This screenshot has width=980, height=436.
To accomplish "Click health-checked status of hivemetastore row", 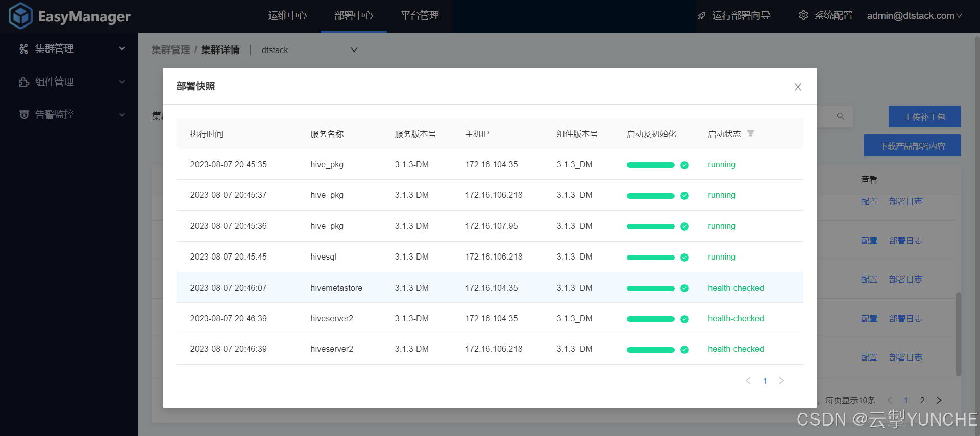I will point(736,288).
